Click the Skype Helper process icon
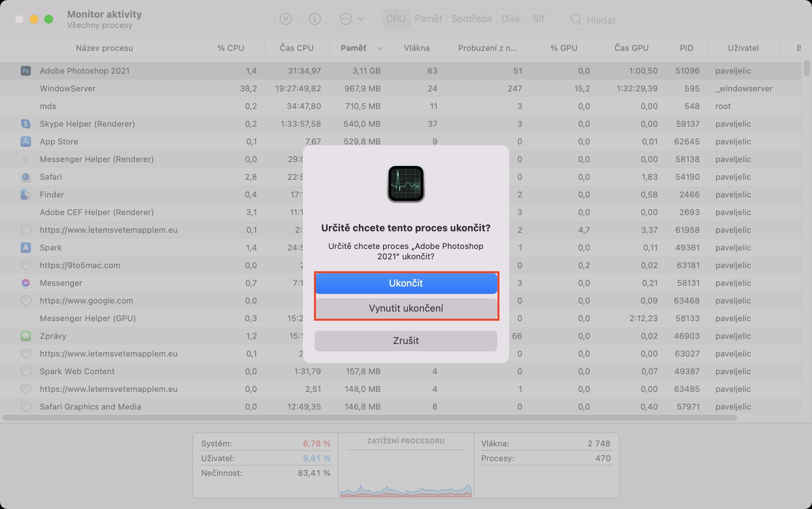 (x=25, y=124)
